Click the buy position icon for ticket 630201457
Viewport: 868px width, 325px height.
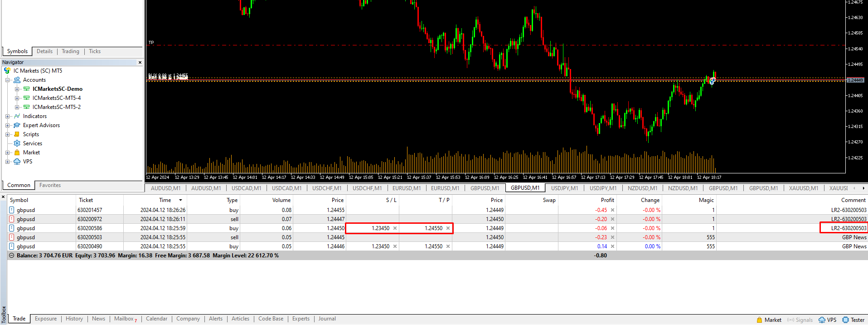12,210
